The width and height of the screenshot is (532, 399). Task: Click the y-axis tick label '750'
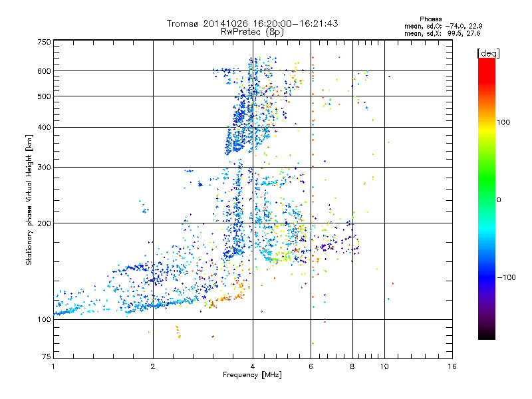tap(44, 42)
